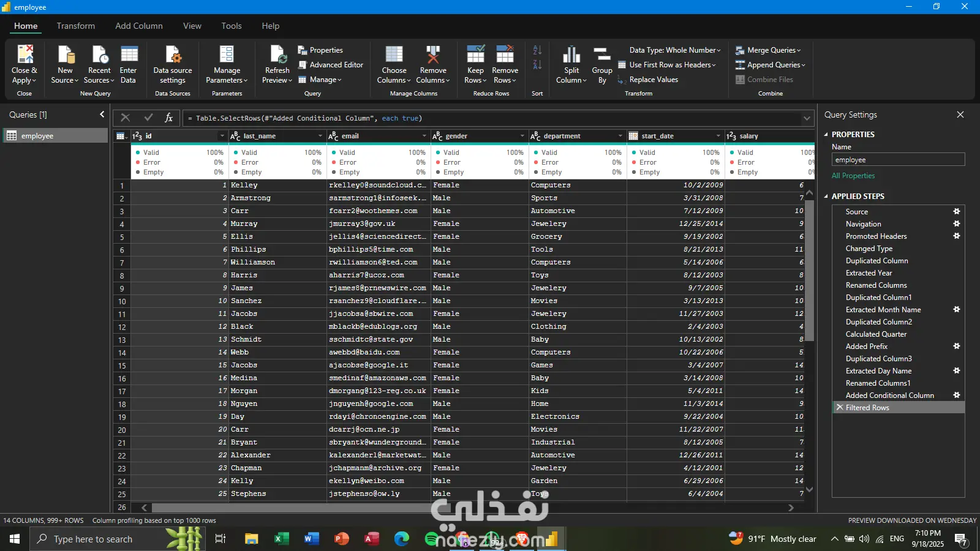980x551 pixels.
Task: Open the department column filter dropdown
Action: pyautogui.click(x=620, y=136)
